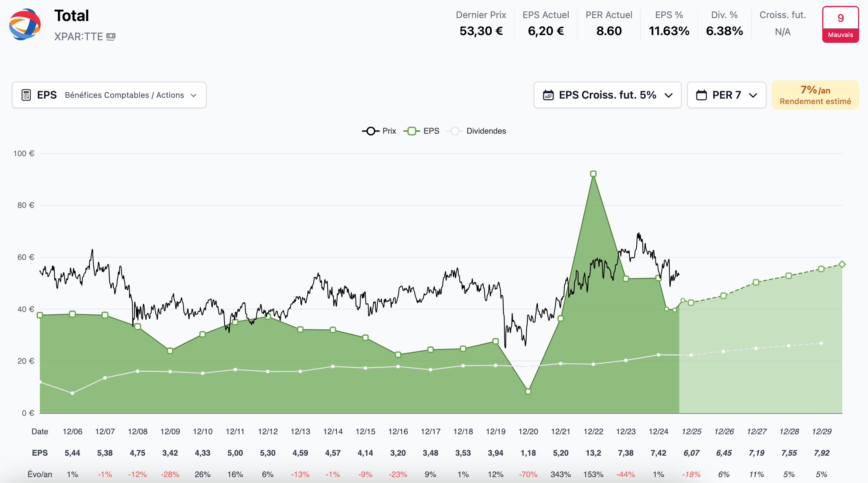
Task: Expand the PER 7 dropdown chevron
Action: (x=753, y=95)
